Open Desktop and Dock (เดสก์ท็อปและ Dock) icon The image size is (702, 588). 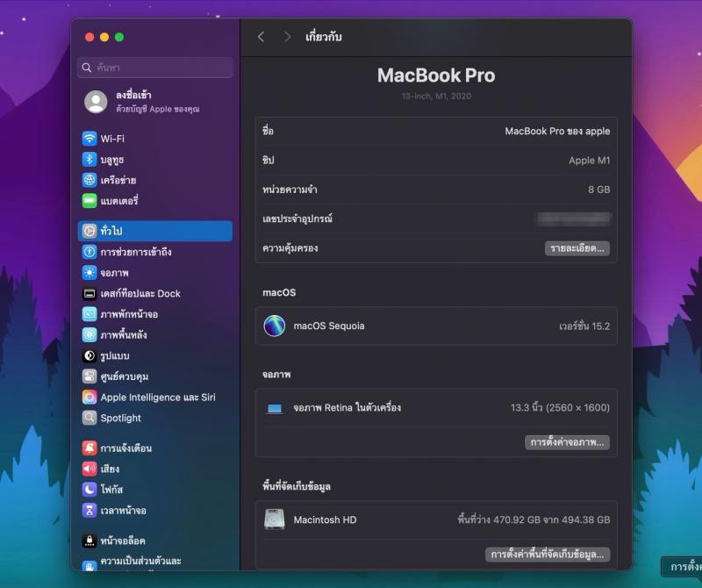click(90, 293)
